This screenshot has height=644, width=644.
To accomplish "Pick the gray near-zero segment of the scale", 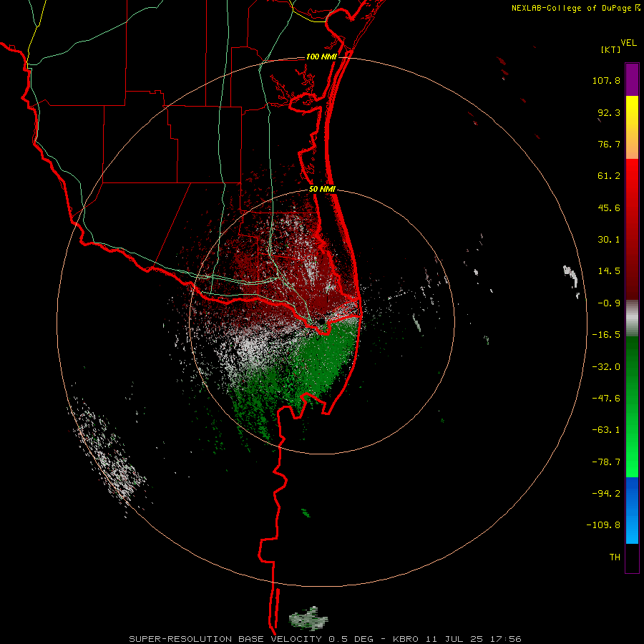I will (x=632, y=318).
